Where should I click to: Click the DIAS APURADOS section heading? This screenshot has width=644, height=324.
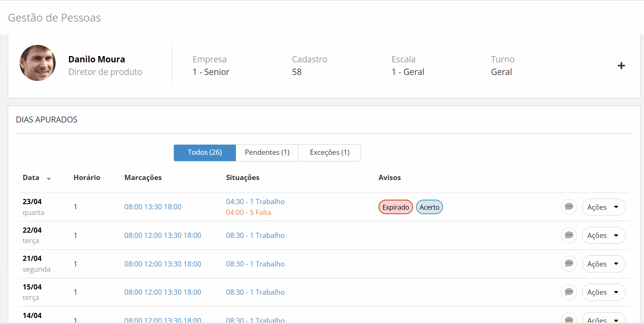click(x=47, y=120)
